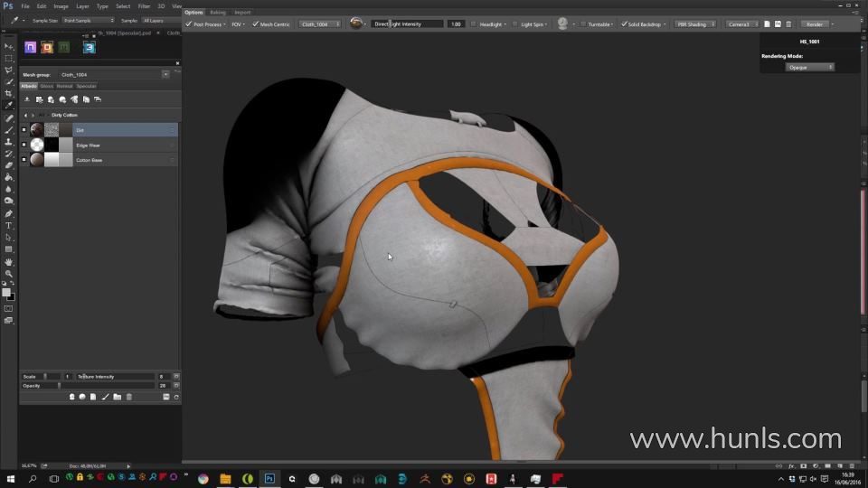Toggle visibility of Dirt layer

[x=24, y=130]
